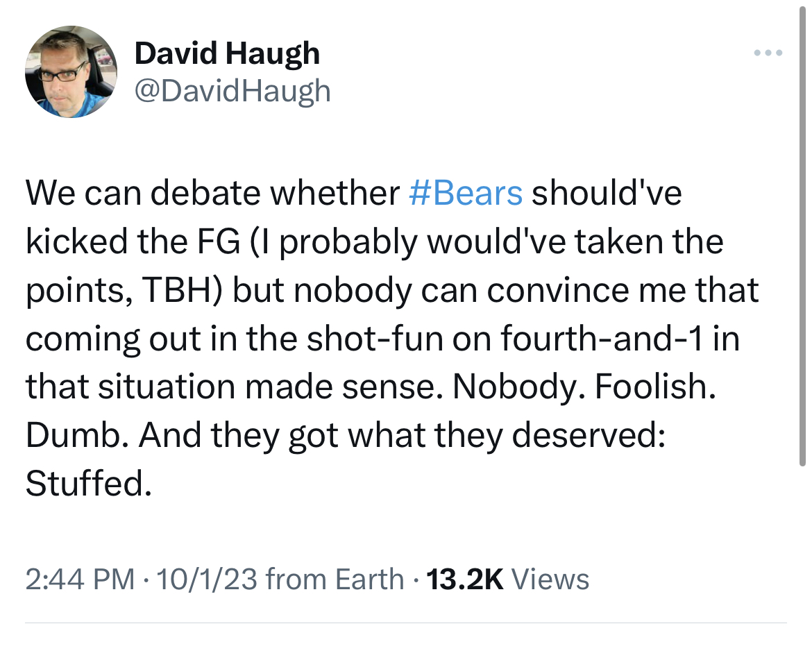Open the three-dot more options menu

click(769, 53)
